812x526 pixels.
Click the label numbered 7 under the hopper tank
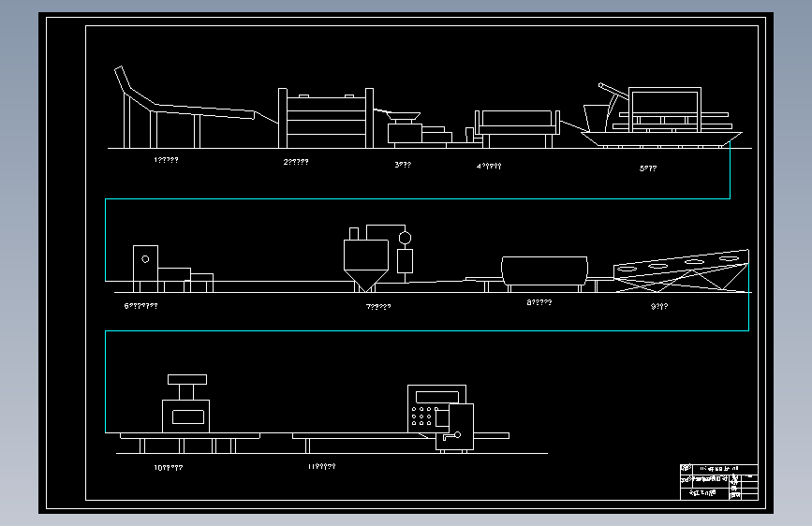[x=378, y=306]
